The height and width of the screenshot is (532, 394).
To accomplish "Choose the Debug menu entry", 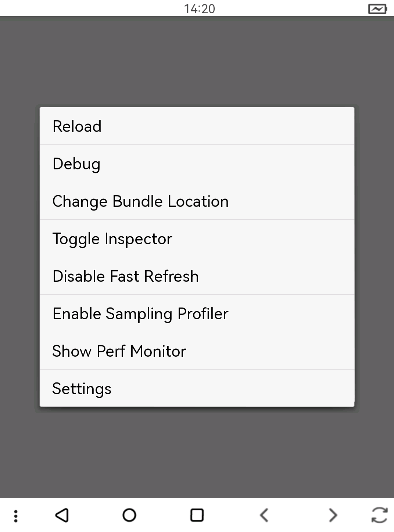I will [197, 164].
